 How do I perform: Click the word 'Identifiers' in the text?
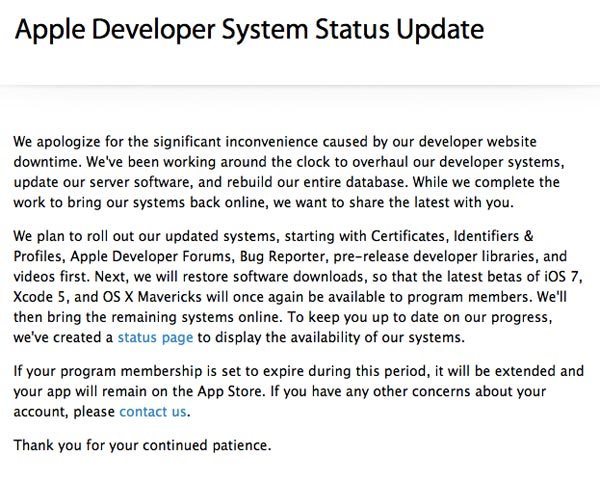point(486,236)
